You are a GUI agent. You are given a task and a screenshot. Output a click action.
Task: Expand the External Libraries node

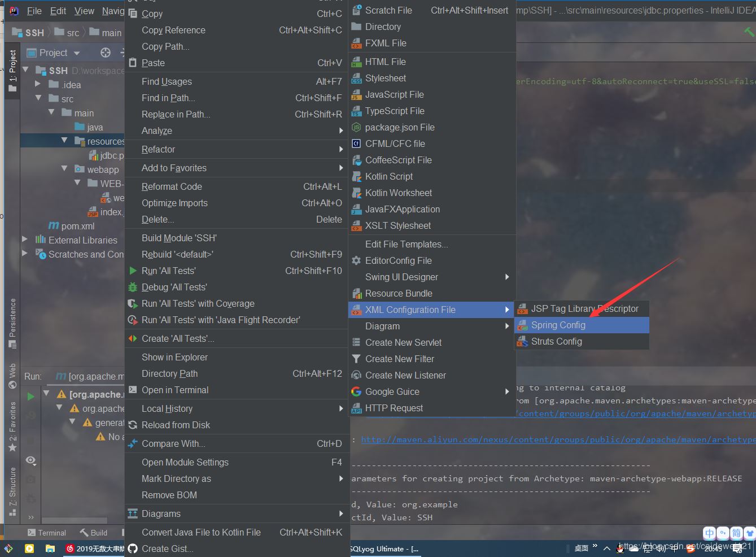click(25, 240)
